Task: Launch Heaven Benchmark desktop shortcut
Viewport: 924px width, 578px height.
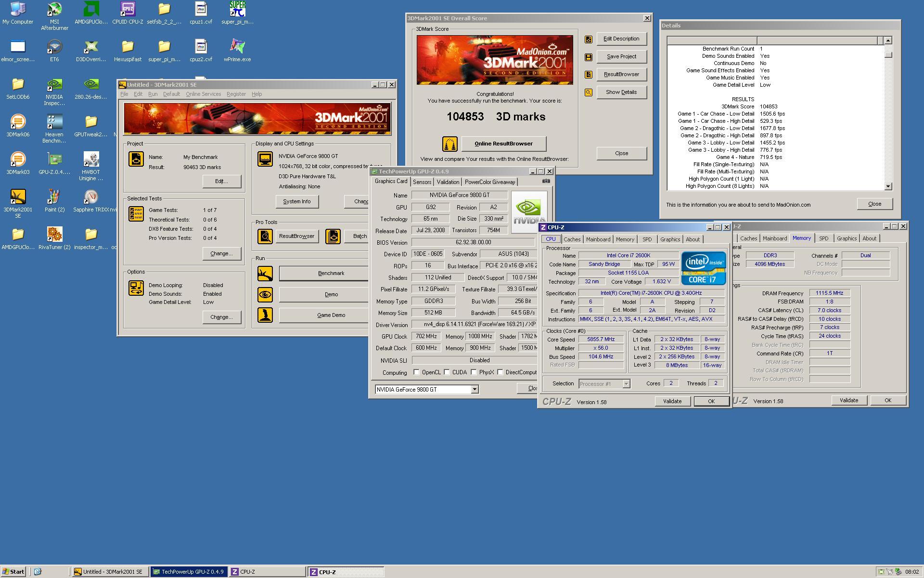Action: pos(54,129)
